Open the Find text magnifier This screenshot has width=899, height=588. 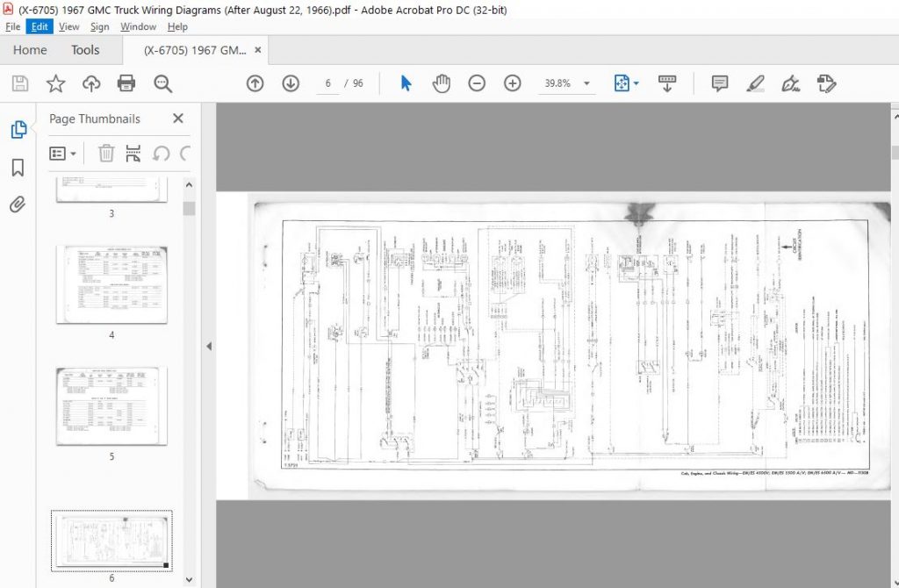tap(162, 83)
